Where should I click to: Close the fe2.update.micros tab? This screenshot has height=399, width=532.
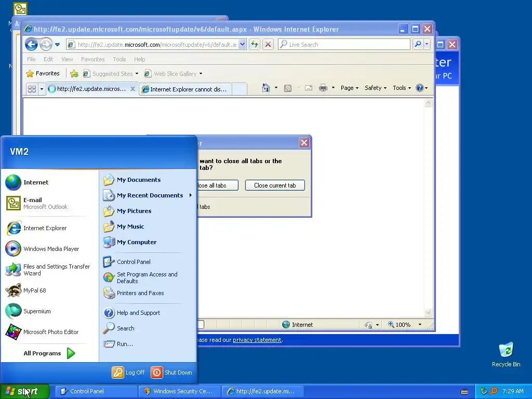132,89
